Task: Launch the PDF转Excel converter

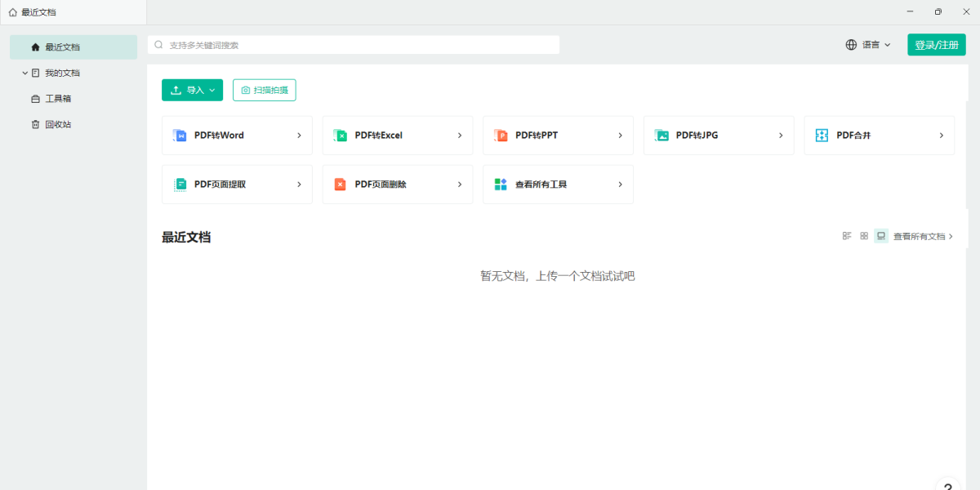Action: click(x=398, y=136)
